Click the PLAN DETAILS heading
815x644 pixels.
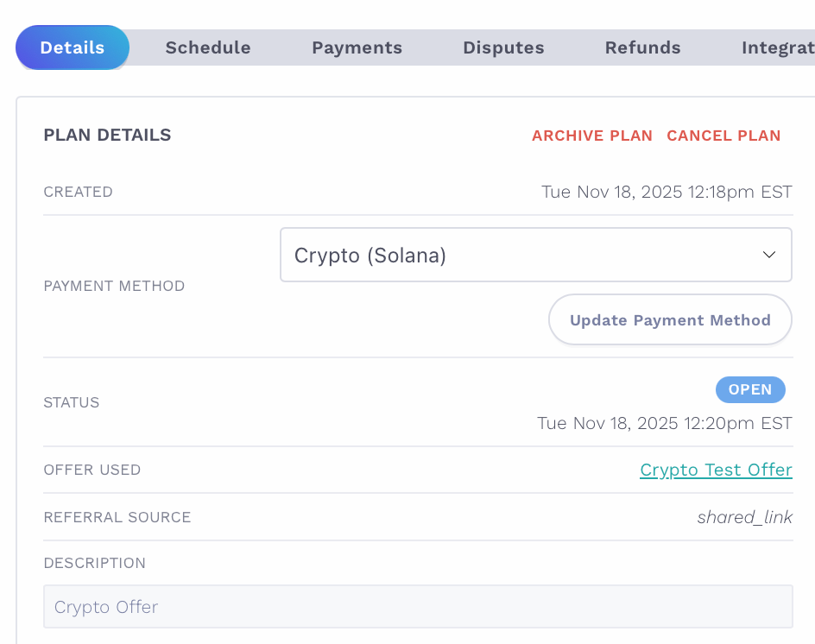(x=107, y=135)
